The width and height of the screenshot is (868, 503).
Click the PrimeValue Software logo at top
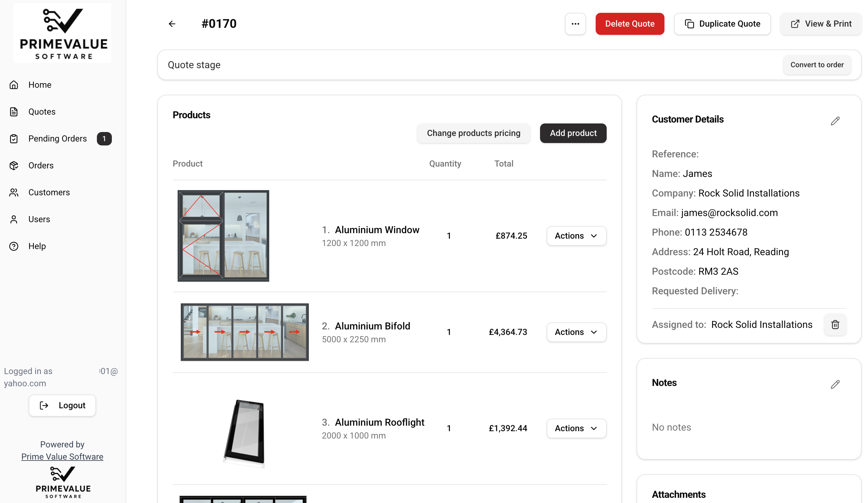click(62, 33)
